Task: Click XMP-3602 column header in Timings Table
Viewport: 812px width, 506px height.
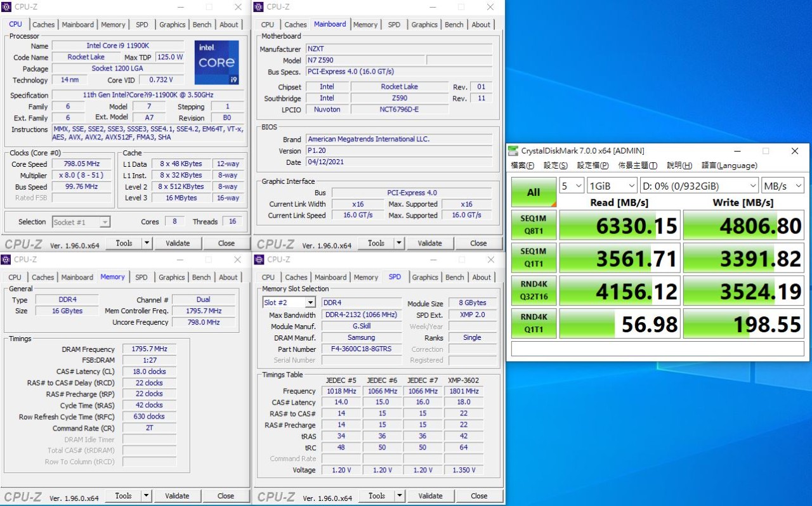Action: (x=464, y=380)
